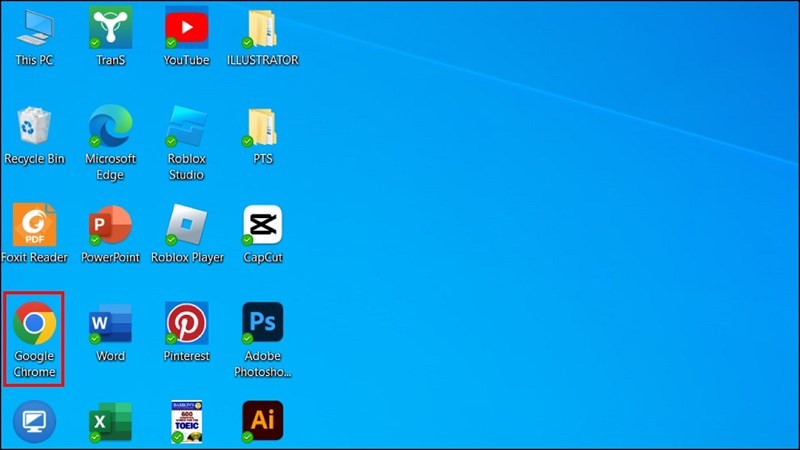This screenshot has height=450, width=800.
Task: Select the PTS folder
Action: 262,127
